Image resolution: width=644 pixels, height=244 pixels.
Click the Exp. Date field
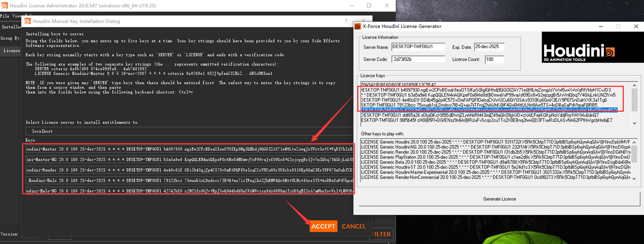click(490, 47)
